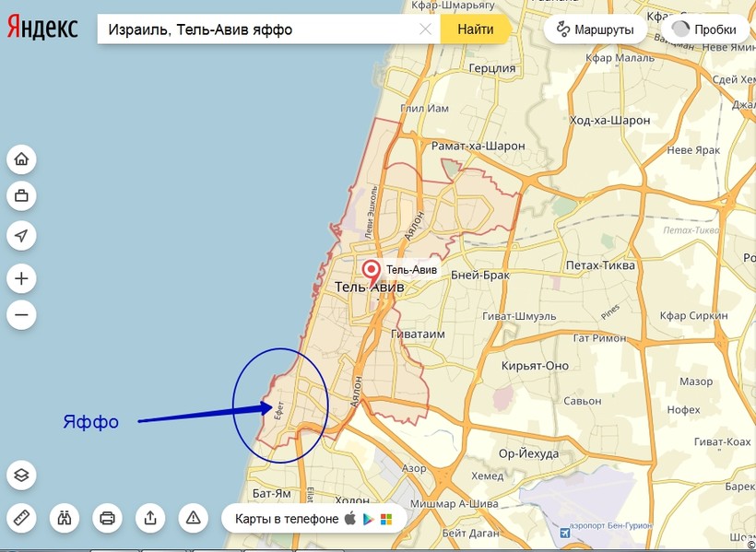Screen dimensions: 756x552
Task: Click Гиват-Шмуэль label
Action: tap(519, 316)
